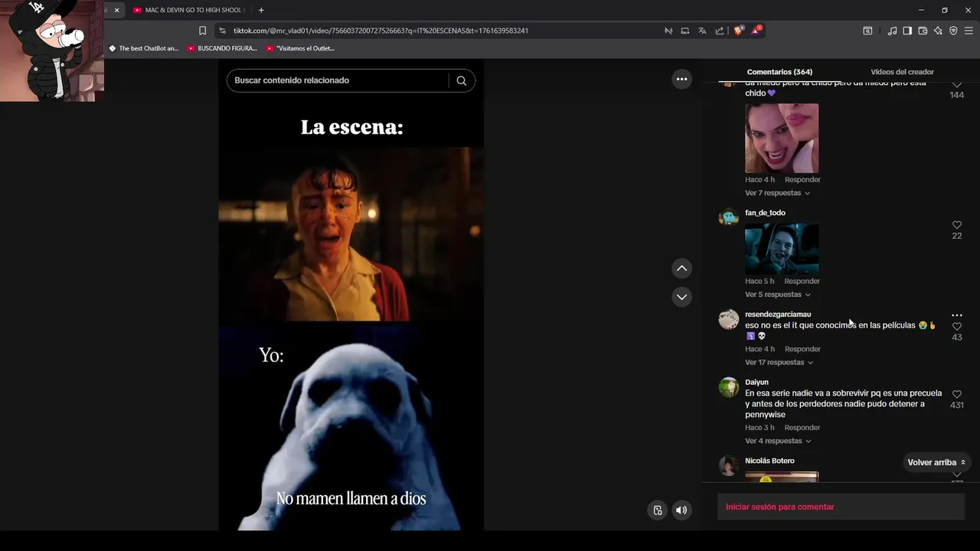
Task: Open the Brave Shields lion icon
Action: tap(738, 31)
